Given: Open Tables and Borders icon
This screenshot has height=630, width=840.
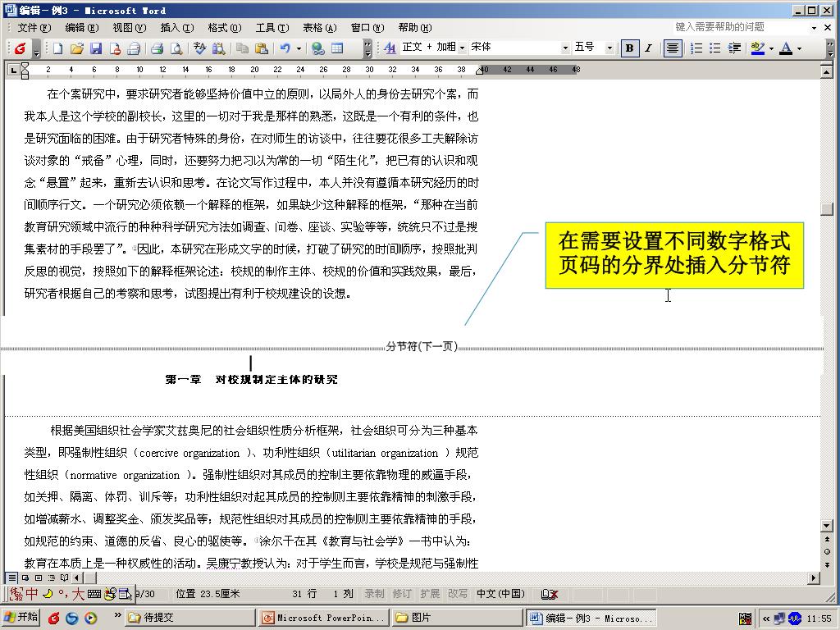Looking at the screenshot, I should [337, 48].
